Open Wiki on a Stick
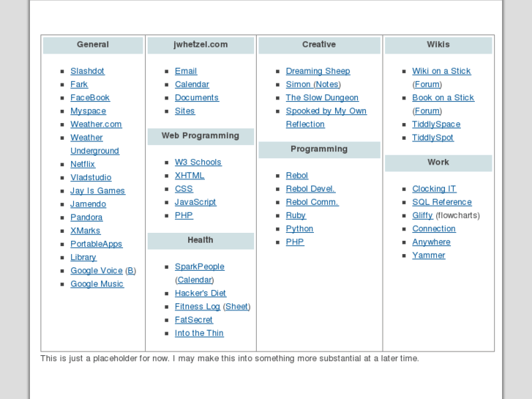Screen dimensions: 532x399 coord(441,71)
